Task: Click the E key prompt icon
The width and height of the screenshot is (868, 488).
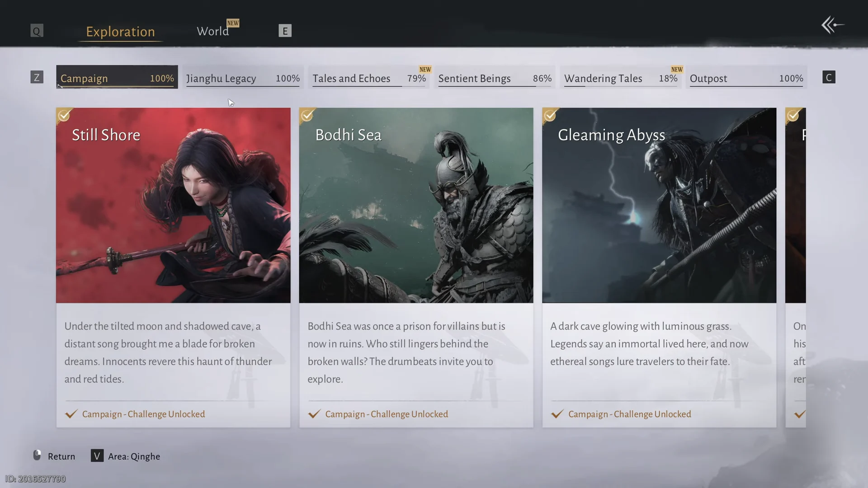Action: tap(285, 31)
